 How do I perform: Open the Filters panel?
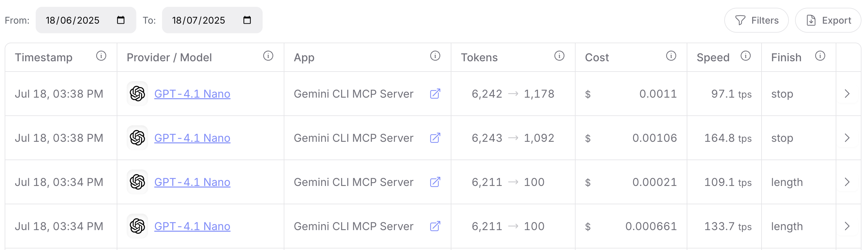(757, 20)
